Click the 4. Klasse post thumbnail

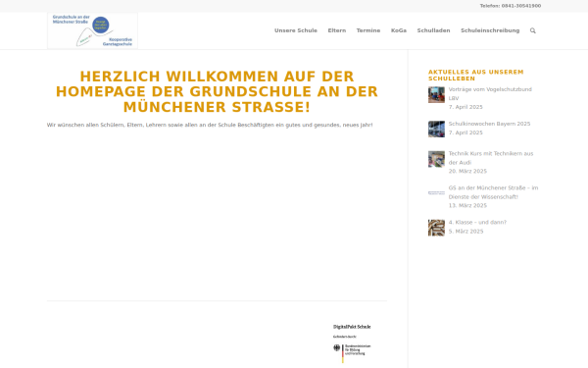coord(436,228)
